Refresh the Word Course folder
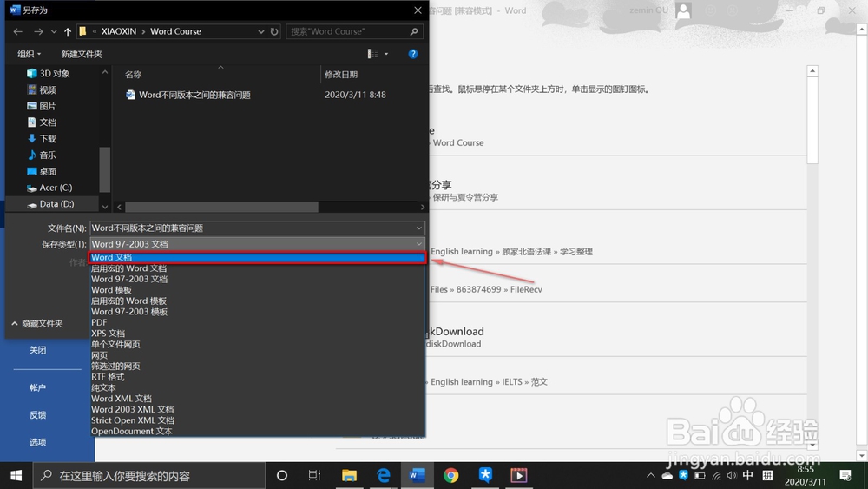 (274, 31)
